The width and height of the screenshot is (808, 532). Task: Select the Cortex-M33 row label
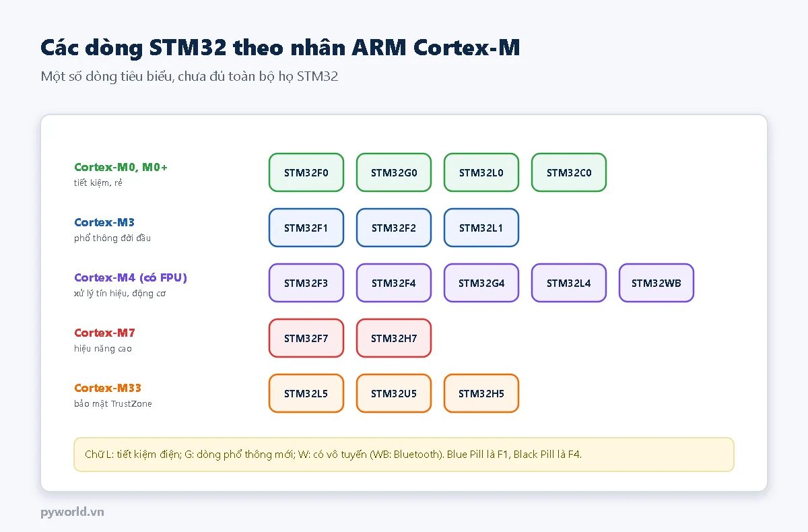click(108, 388)
